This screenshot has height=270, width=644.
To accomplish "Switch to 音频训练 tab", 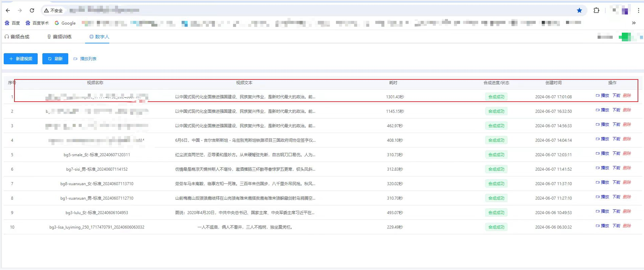I will click(59, 37).
